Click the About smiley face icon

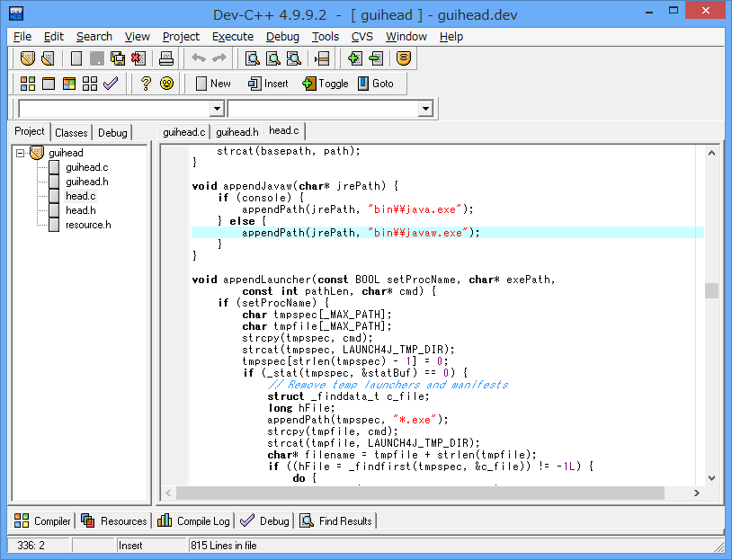166,84
